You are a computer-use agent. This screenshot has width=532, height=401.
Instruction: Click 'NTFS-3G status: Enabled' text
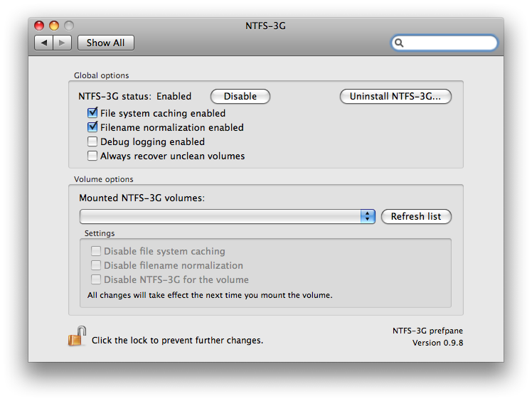pyautogui.click(x=134, y=97)
